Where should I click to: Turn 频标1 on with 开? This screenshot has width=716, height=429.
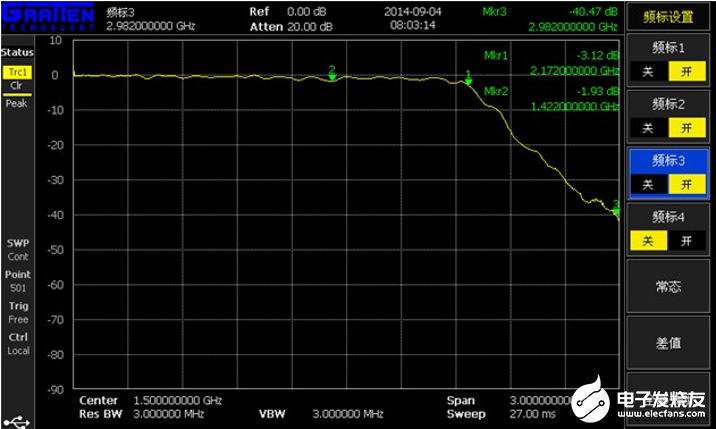687,72
